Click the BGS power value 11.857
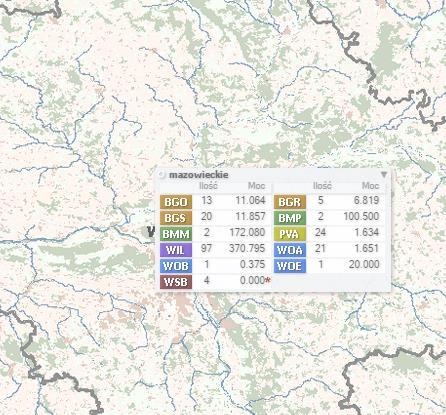This screenshot has width=446, height=415. 250,216
